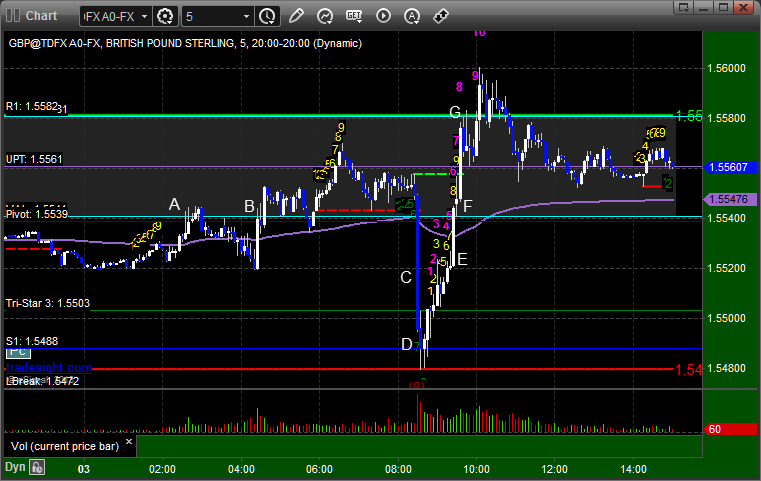The height and width of the screenshot is (481, 761).
Task: Click the window options icon left of minimize
Action: [684, 7]
